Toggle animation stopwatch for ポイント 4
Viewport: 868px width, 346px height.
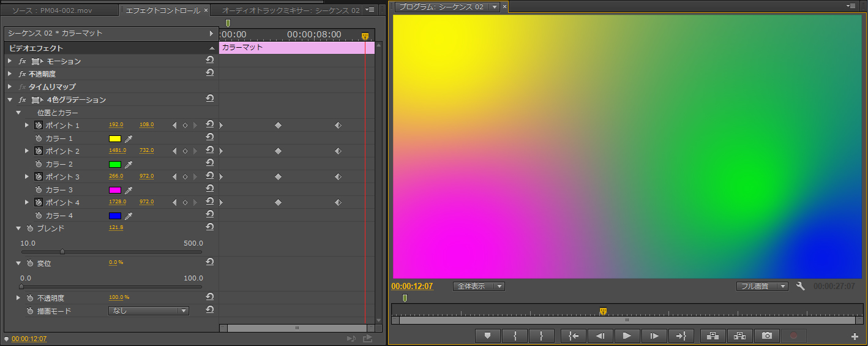click(38, 203)
